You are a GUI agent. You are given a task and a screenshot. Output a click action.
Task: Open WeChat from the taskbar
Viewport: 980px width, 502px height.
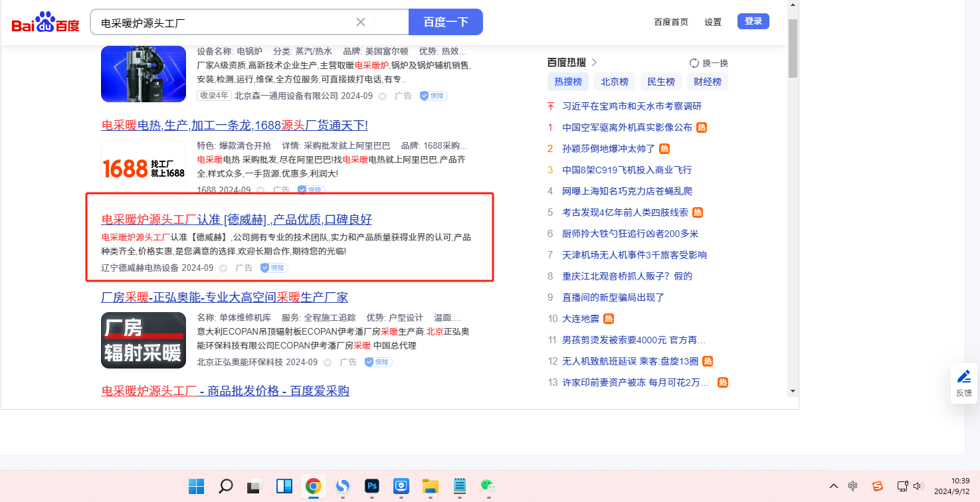(488, 486)
